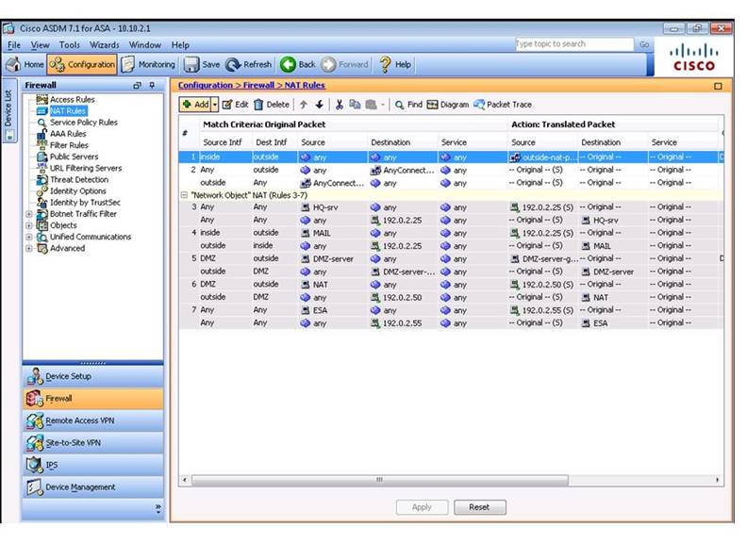Show the rule Diagram
This screenshot has height=560, width=747.
(x=448, y=105)
